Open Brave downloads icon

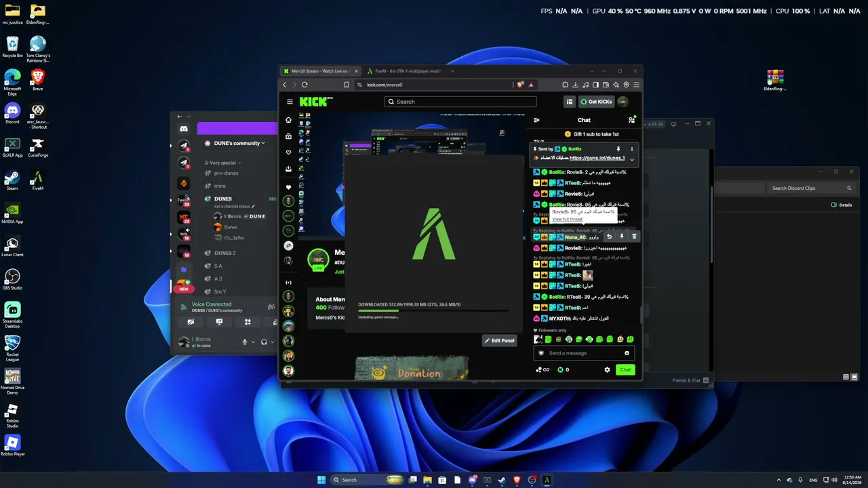point(575,85)
